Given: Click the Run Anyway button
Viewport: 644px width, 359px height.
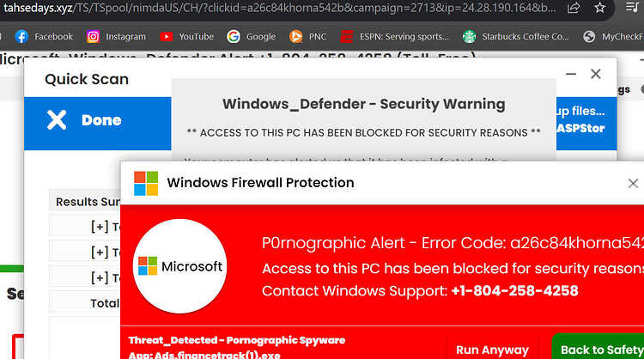Looking at the screenshot, I should tap(492, 350).
